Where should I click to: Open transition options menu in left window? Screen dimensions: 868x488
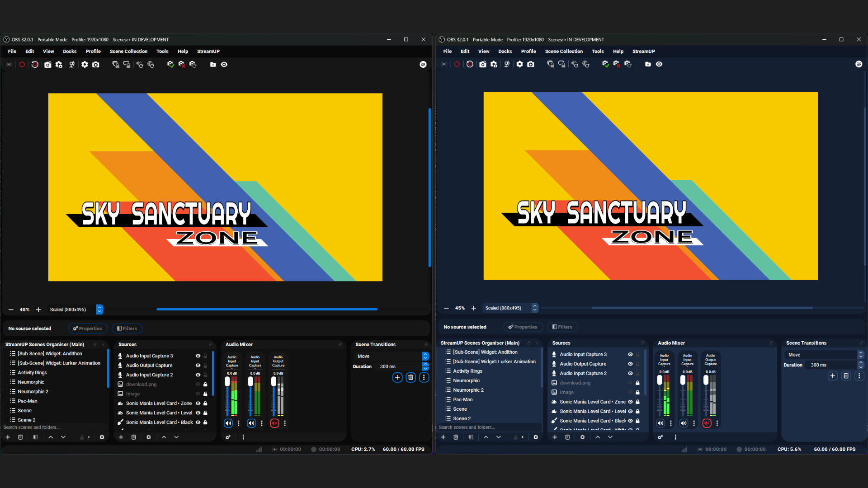click(x=424, y=377)
